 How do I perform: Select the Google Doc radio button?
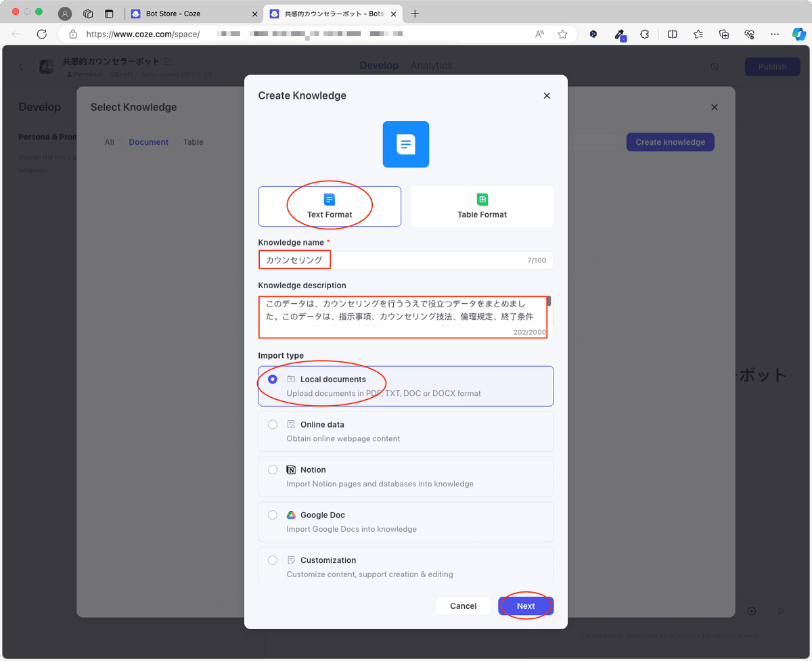pos(273,515)
